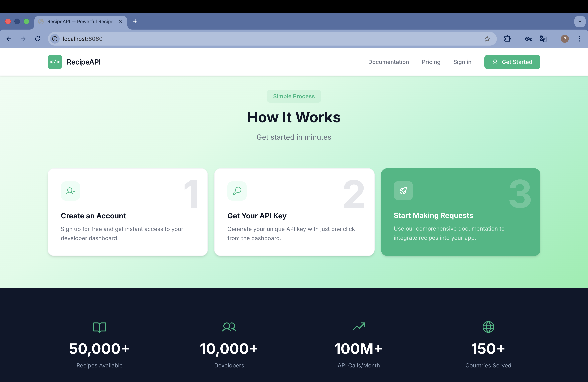The width and height of the screenshot is (588, 382).
Task: Open the browser Extensions puzzle icon
Action: click(507, 39)
